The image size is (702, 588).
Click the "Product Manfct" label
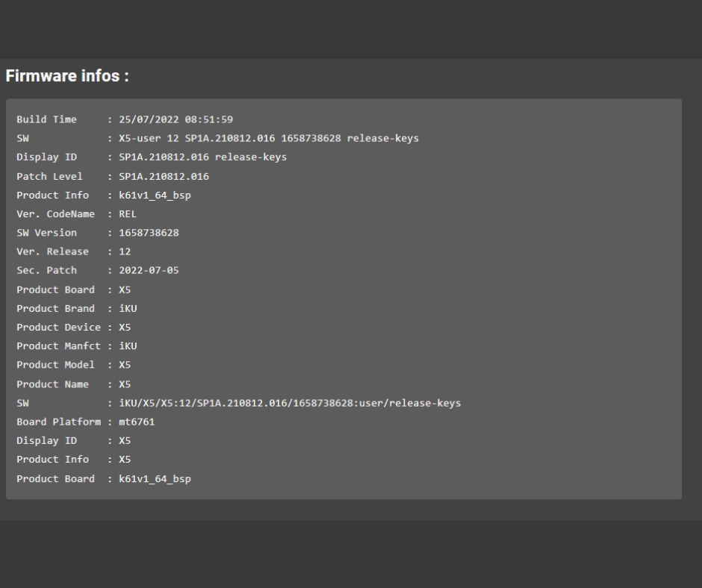pos(59,346)
